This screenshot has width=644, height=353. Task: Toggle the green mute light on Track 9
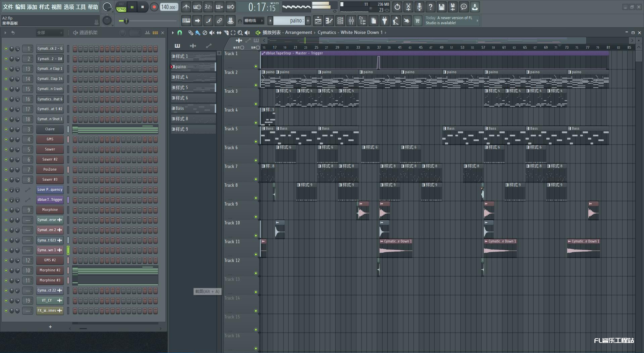pyautogui.click(x=256, y=217)
